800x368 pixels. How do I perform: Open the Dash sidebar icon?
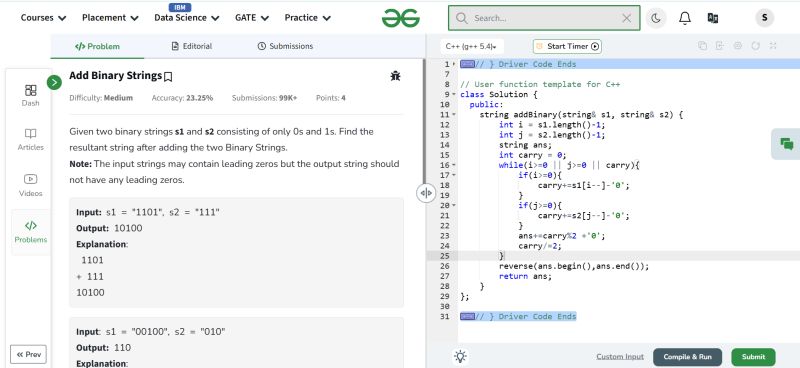31,95
